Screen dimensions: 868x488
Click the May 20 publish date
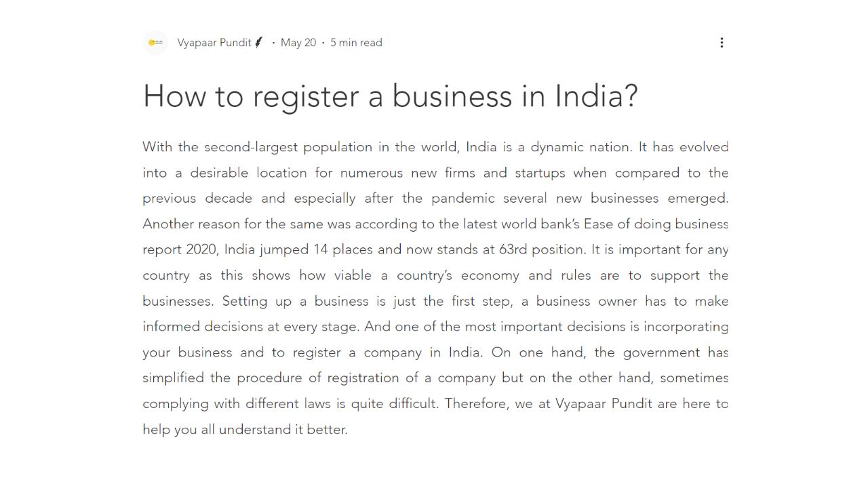298,43
